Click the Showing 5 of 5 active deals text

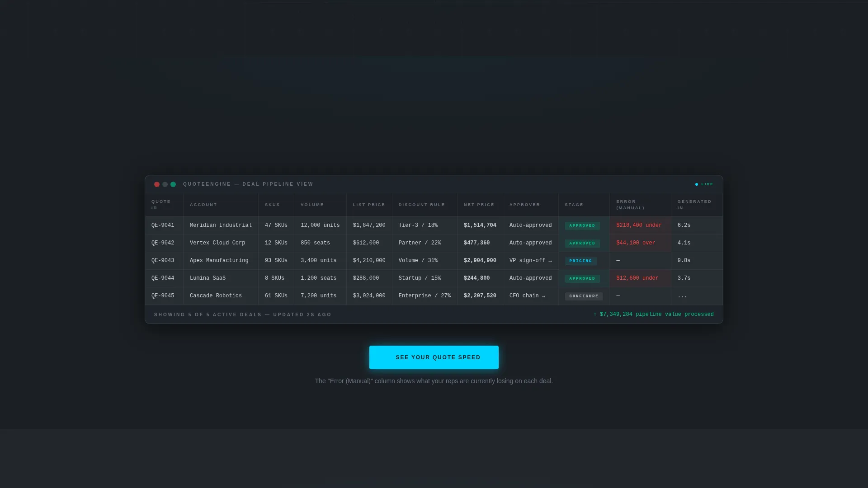pyautogui.click(x=243, y=315)
